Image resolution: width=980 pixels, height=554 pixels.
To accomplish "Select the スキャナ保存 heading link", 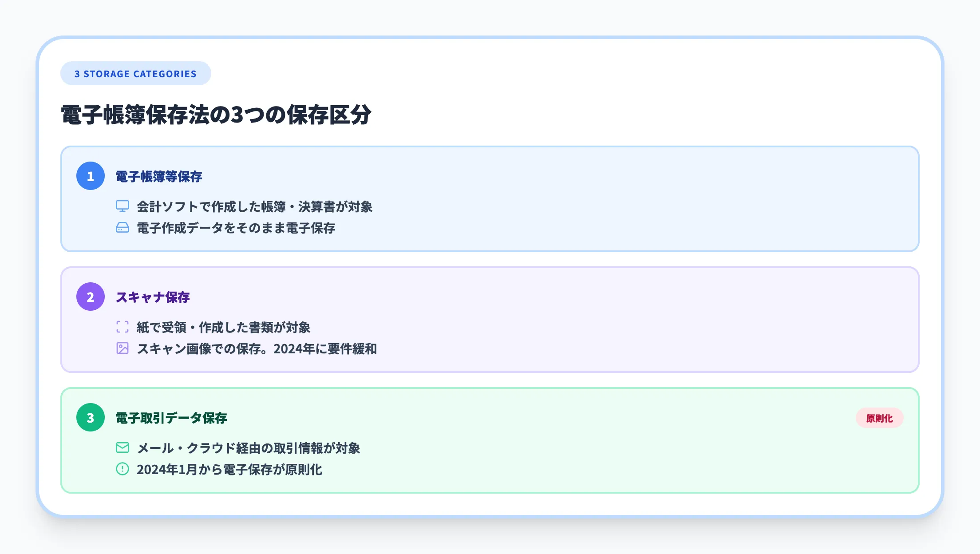I will coord(152,297).
